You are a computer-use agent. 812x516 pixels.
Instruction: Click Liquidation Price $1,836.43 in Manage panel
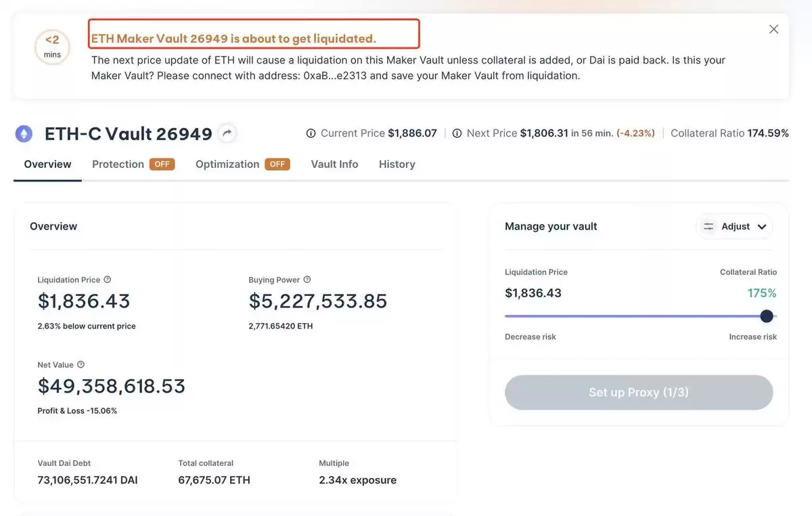(x=533, y=293)
